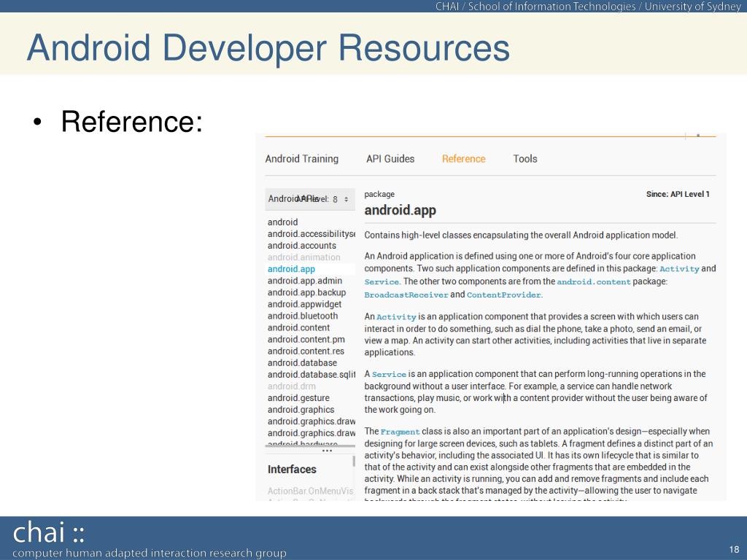Image resolution: width=747 pixels, height=560 pixels.
Task: Switch to the API Guides tab
Action: tap(390, 159)
